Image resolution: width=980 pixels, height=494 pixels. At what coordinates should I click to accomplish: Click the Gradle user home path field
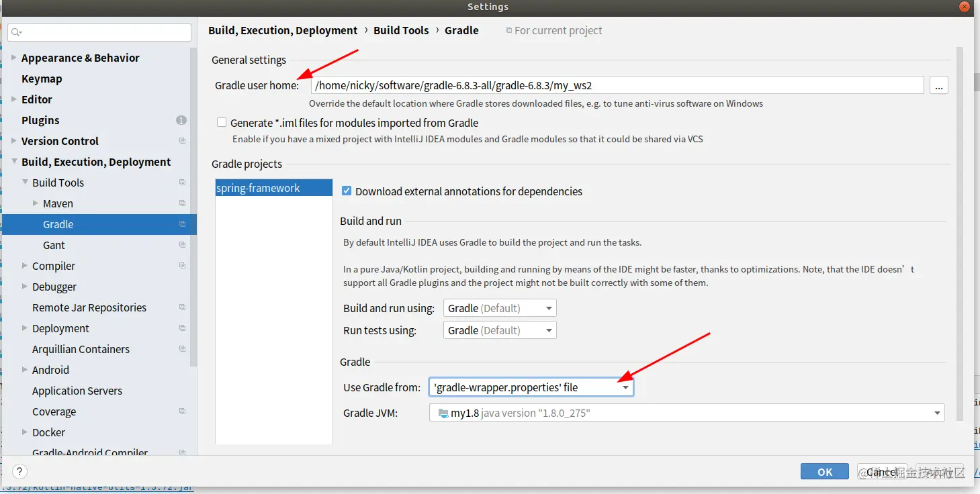(x=617, y=85)
